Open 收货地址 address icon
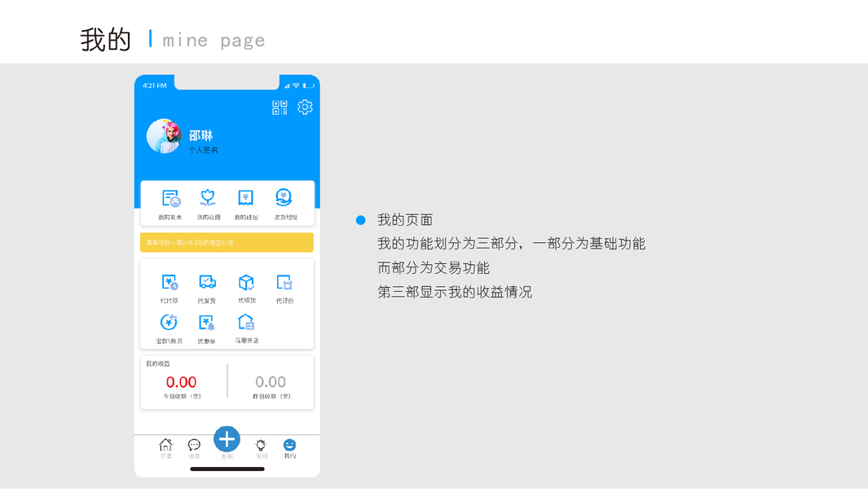 coord(284,197)
